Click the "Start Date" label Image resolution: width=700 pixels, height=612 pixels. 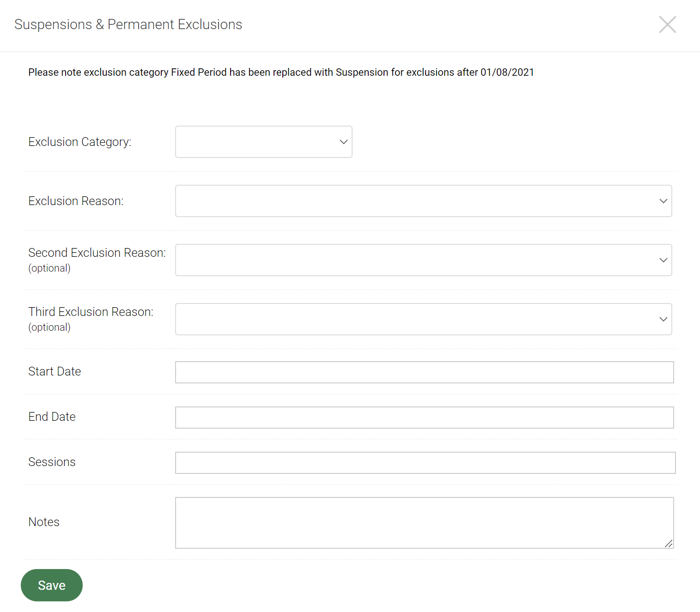click(x=55, y=371)
